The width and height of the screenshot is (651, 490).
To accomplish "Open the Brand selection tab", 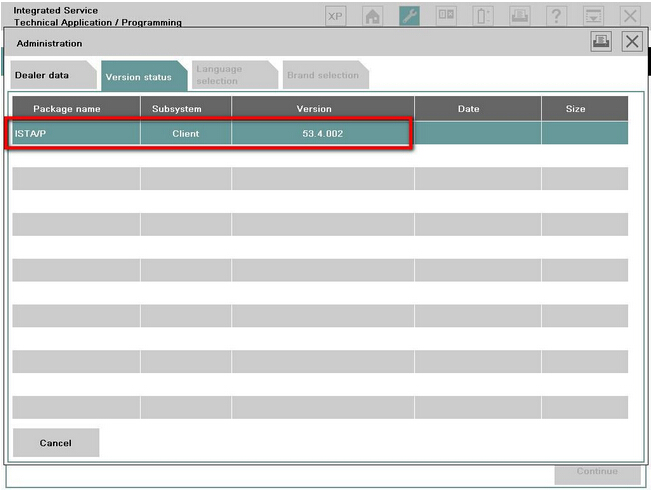I will (x=326, y=75).
